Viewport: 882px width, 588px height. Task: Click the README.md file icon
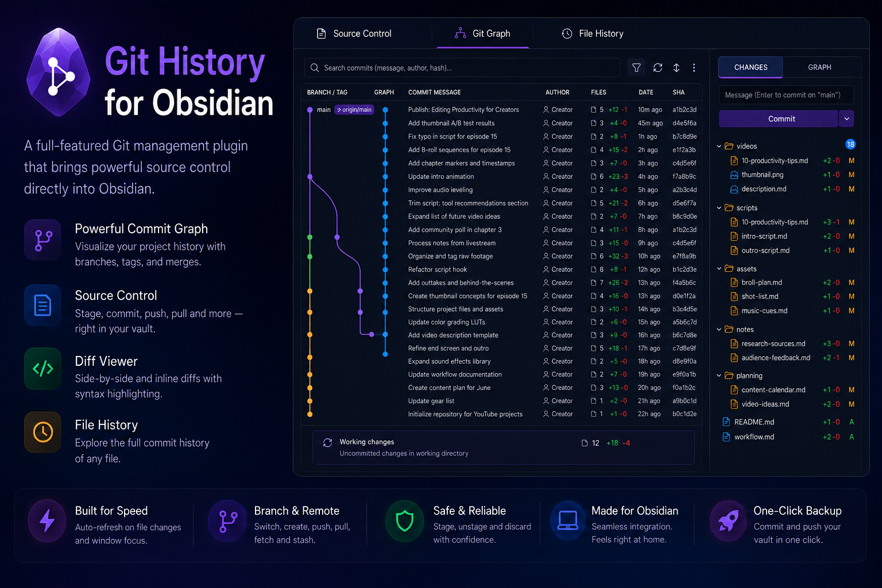point(726,421)
